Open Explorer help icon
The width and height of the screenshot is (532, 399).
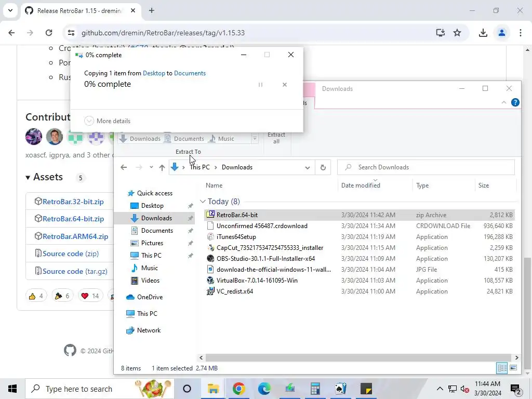click(x=515, y=102)
